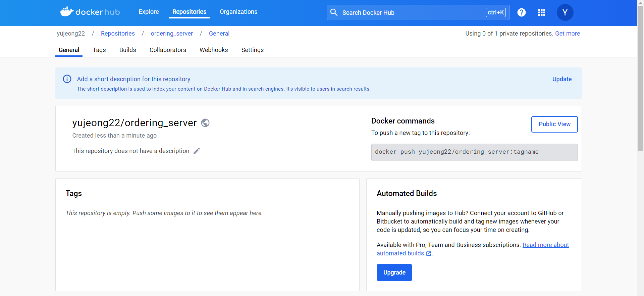
Task: Click the info icon in description banner
Action: [67, 79]
